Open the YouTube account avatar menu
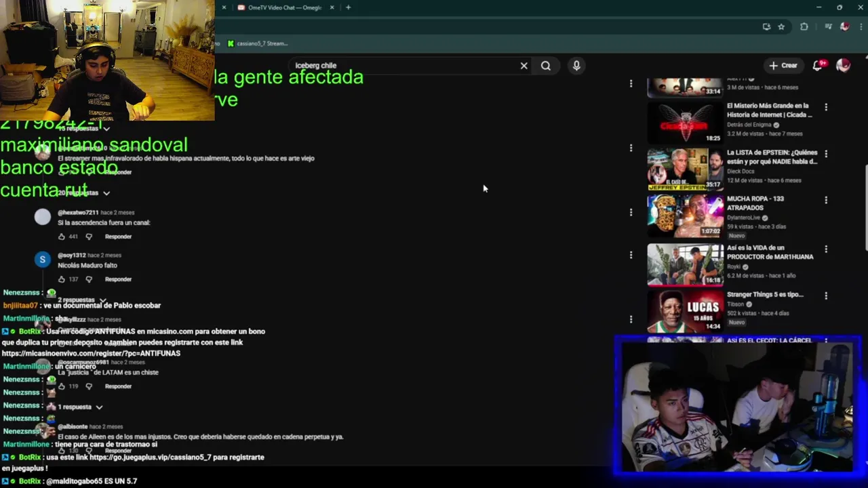The image size is (868, 488). (x=843, y=66)
